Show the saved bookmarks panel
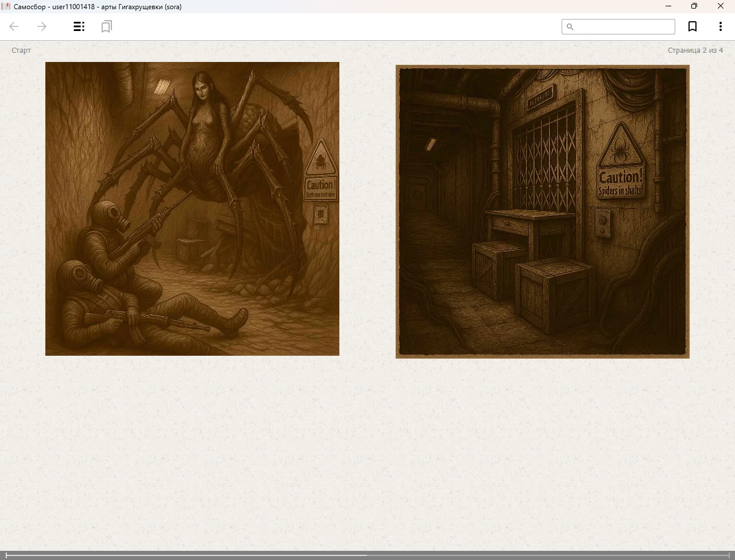This screenshot has height=560, width=735. (106, 26)
